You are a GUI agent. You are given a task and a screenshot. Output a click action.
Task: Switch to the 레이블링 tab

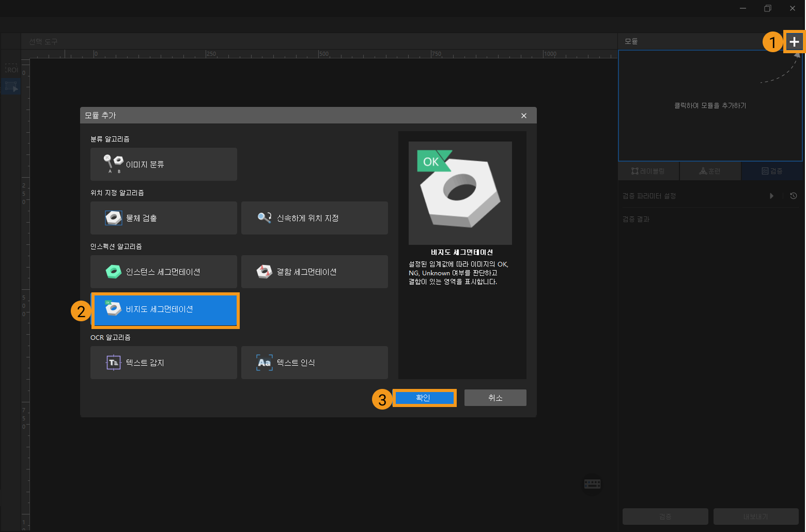pos(648,171)
